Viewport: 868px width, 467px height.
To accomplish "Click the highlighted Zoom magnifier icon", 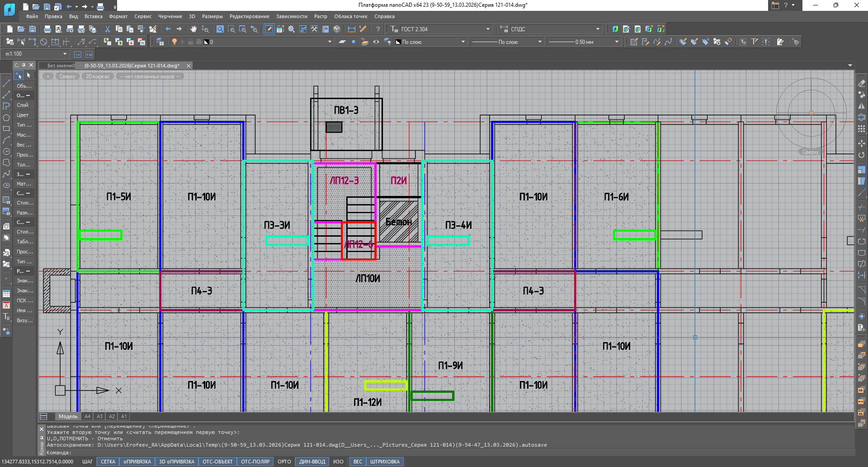I will click(220, 29).
